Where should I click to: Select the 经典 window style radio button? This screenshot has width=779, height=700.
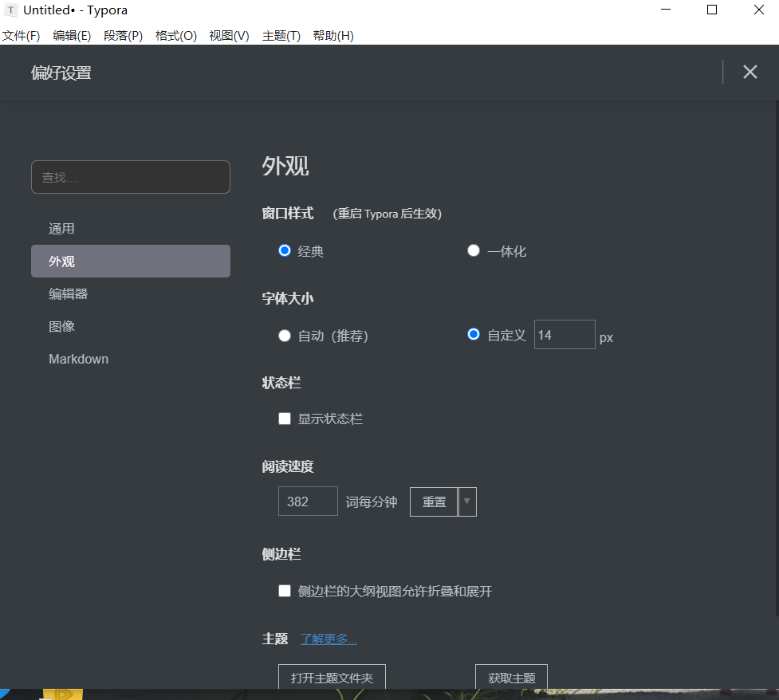[284, 250]
